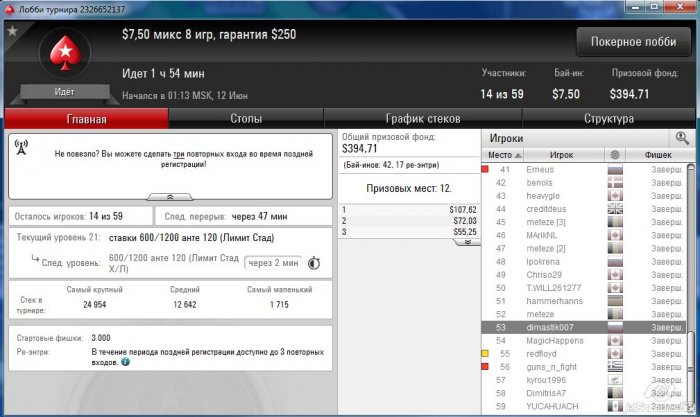Image resolution: width=700 pixels, height=417 pixels.
Task: Click the Призовых мест: 12 text
Action: pyautogui.click(x=408, y=188)
